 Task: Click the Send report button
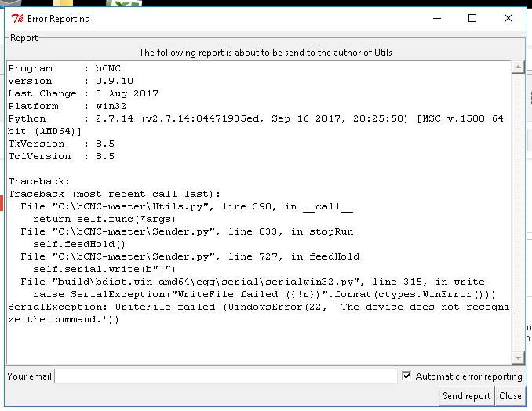[x=466, y=396]
